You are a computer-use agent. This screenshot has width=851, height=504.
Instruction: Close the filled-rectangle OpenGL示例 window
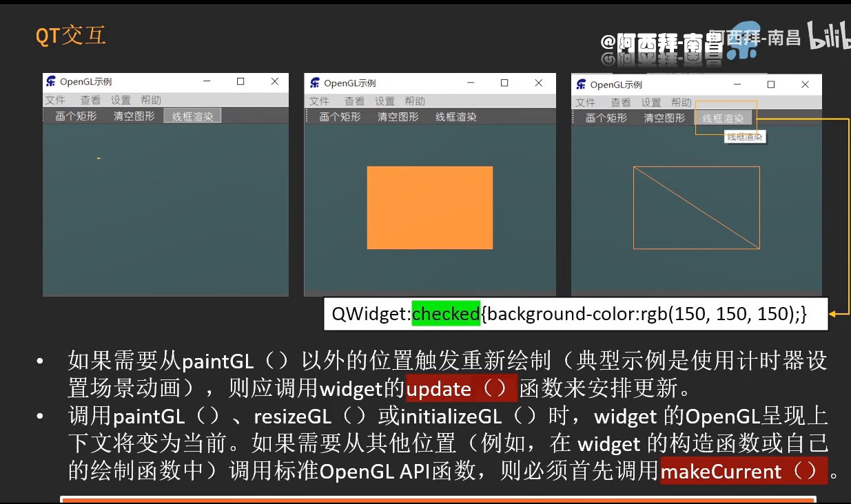(539, 83)
